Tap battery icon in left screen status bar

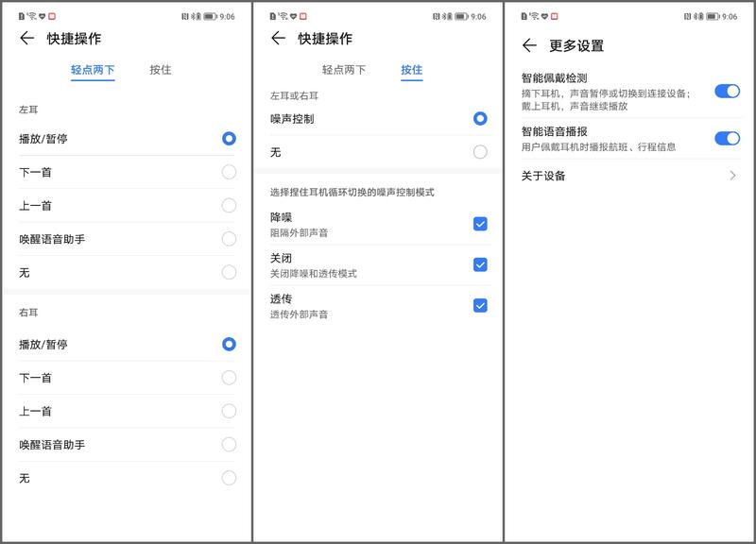click(210, 16)
